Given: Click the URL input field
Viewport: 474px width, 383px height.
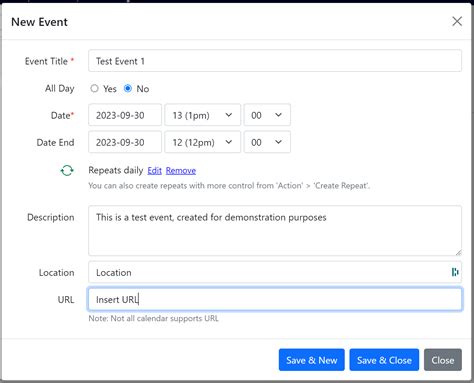Looking at the screenshot, I should (x=275, y=299).
